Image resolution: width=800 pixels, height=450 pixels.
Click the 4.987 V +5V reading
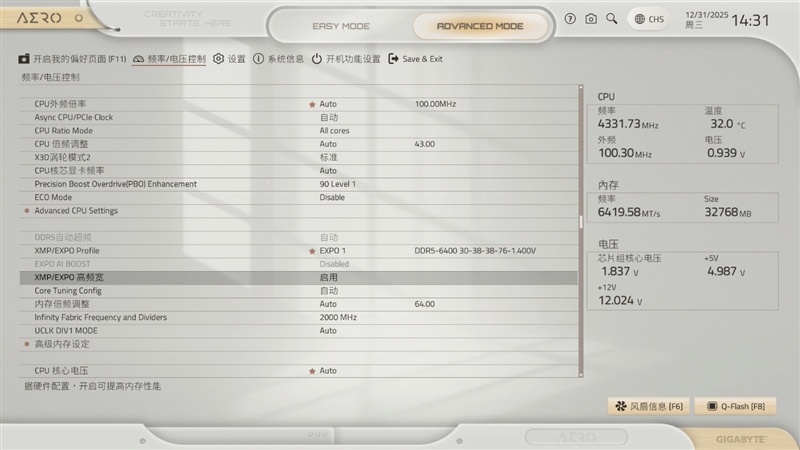(x=727, y=272)
